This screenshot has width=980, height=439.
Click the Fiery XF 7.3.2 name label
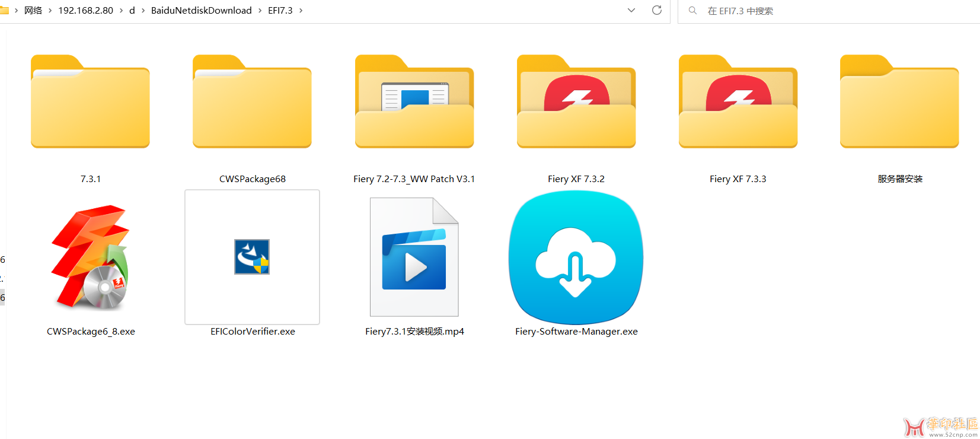pyautogui.click(x=576, y=179)
